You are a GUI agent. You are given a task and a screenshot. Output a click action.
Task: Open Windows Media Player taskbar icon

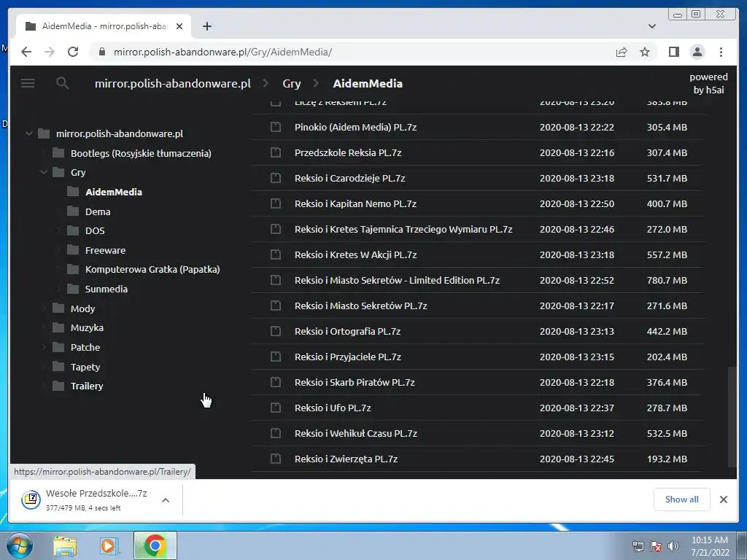(x=109, y=545)
